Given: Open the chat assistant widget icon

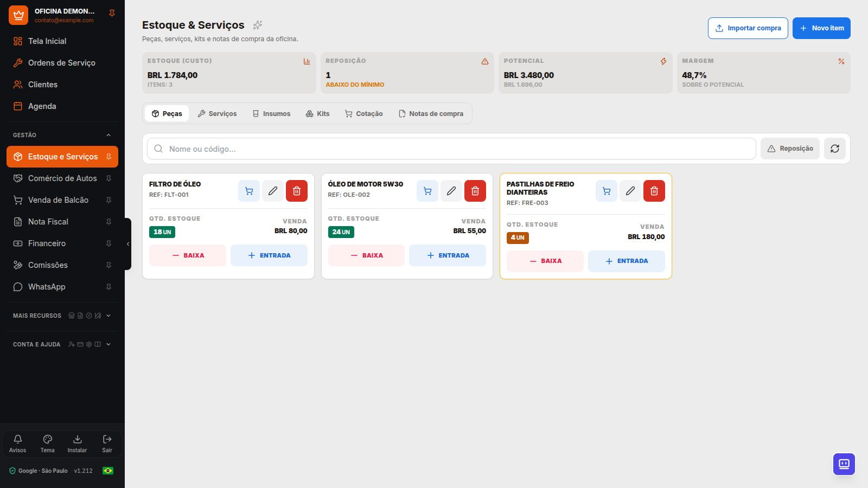Looking at the screenshot, I should tap(844, 464).
